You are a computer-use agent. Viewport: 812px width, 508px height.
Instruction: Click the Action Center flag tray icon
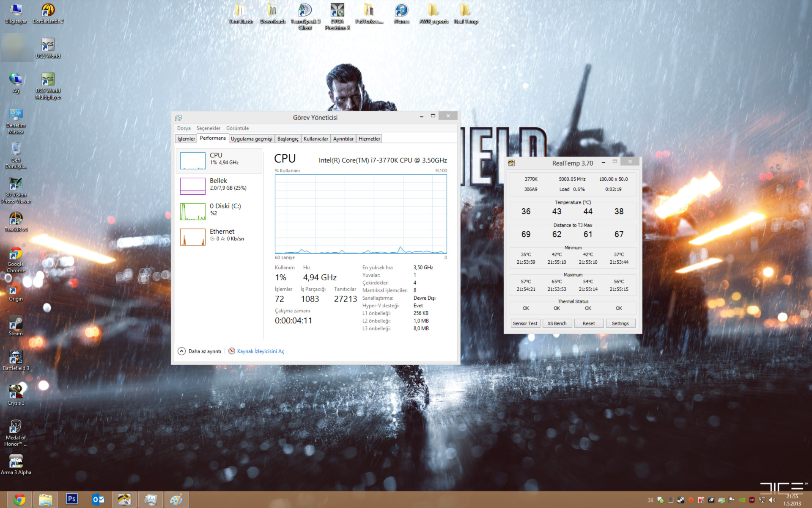click(x=732, y=500)
